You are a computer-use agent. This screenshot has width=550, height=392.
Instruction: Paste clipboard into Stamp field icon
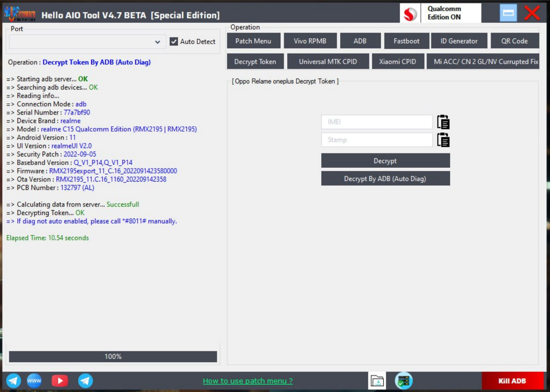(x=443, y=140)
